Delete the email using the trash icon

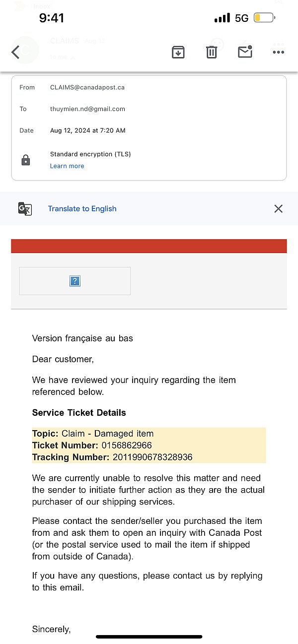(212, 52)
